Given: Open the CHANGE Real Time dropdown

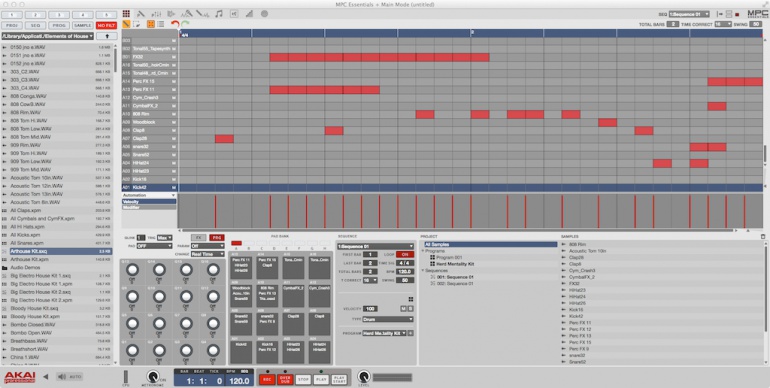Looking at the screenshot, I should click(207, 254).
